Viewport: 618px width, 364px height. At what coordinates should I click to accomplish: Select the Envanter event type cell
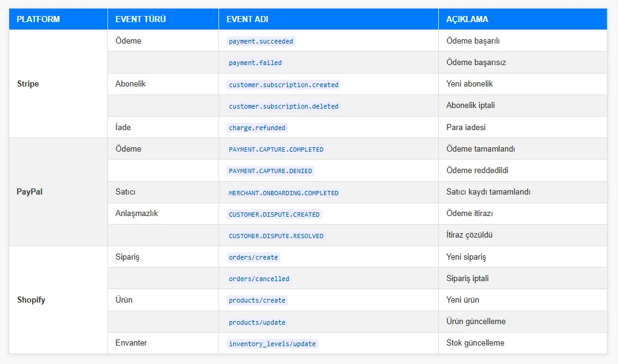[163, 343]
